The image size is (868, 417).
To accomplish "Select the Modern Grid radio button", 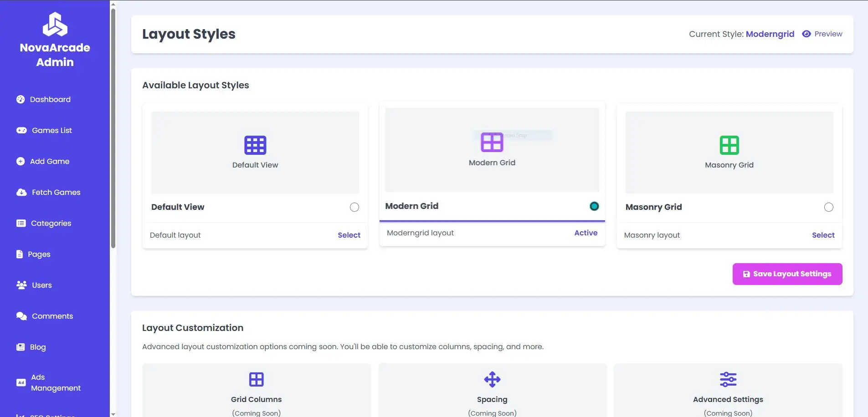I will (x=594, y=206).
